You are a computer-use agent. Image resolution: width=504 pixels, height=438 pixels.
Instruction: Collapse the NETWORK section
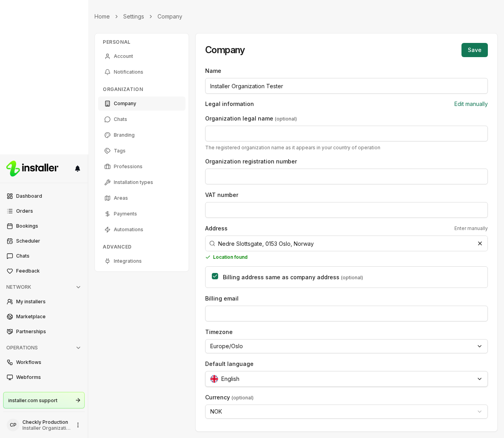point(78,287)
